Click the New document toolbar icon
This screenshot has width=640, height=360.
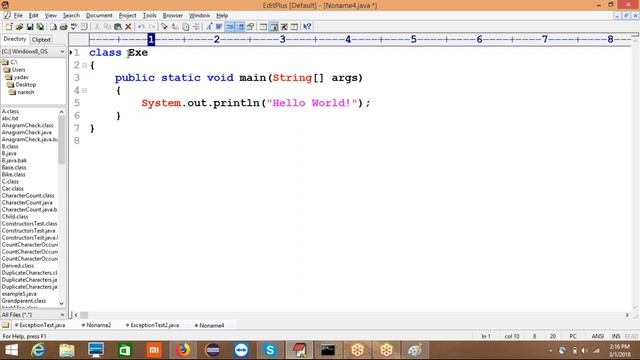[9, 27]
